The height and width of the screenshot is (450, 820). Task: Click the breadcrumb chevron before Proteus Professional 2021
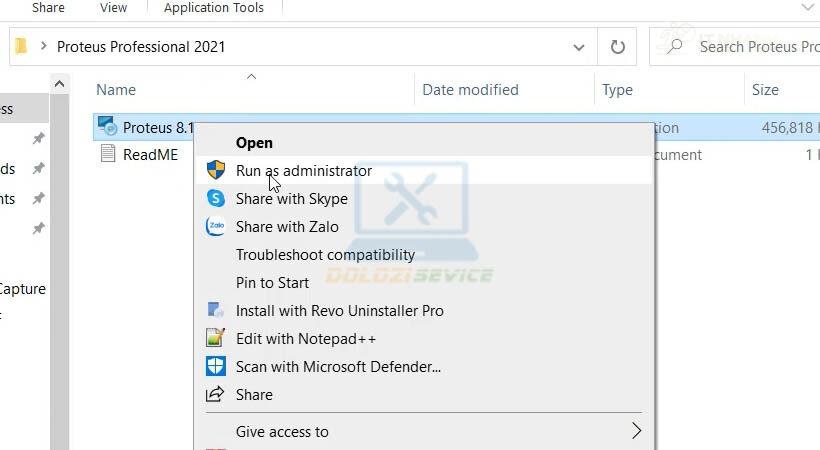point(44,47)
